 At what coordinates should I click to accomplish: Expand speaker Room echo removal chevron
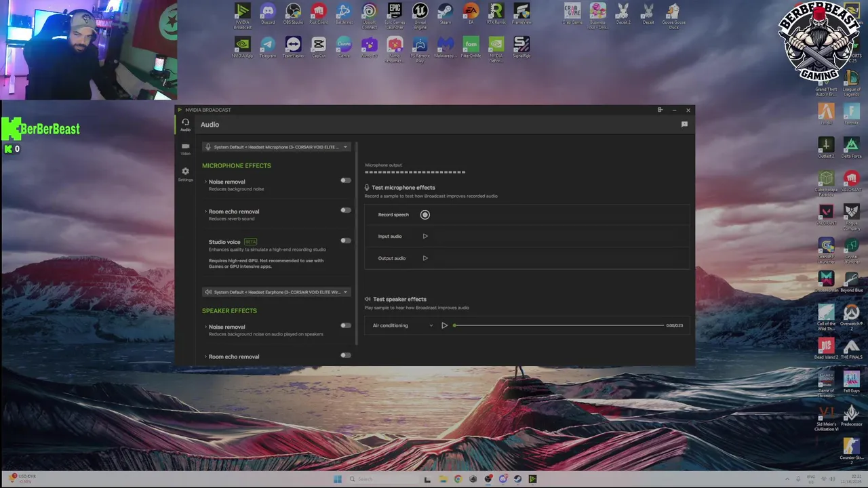205,357
